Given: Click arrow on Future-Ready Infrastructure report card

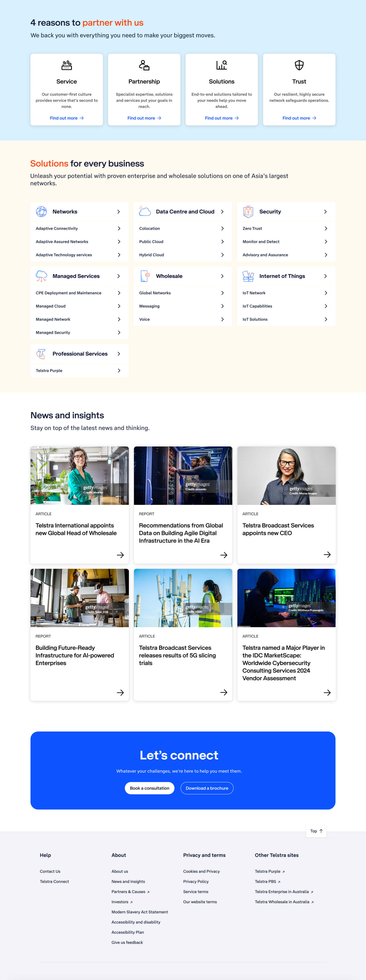Looking at the screenshot, I should click(120, 693).
